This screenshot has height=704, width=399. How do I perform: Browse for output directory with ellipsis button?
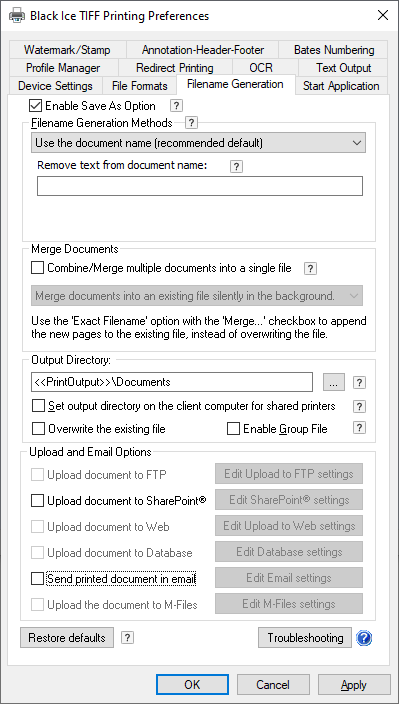[334, 382]
